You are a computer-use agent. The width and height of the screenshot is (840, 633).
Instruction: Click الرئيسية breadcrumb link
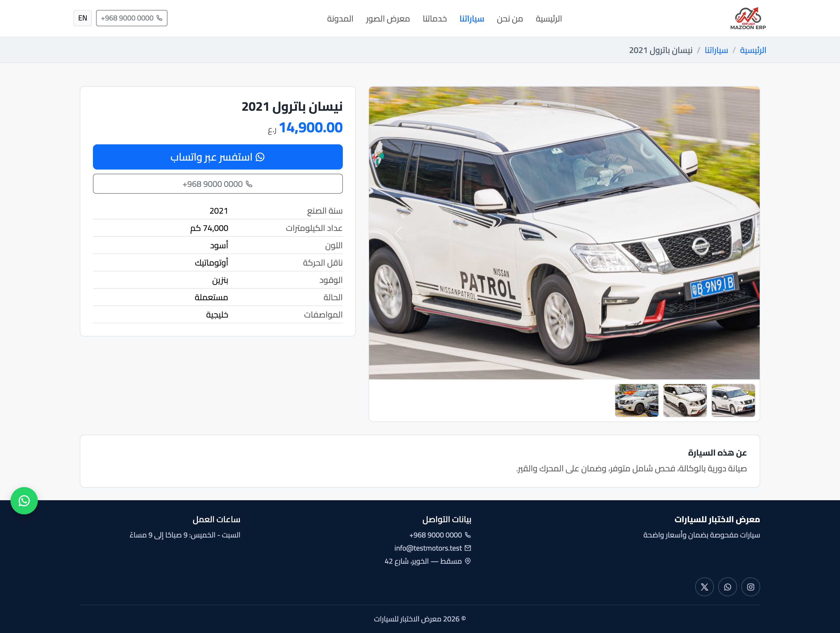click(x=753, y=50)
